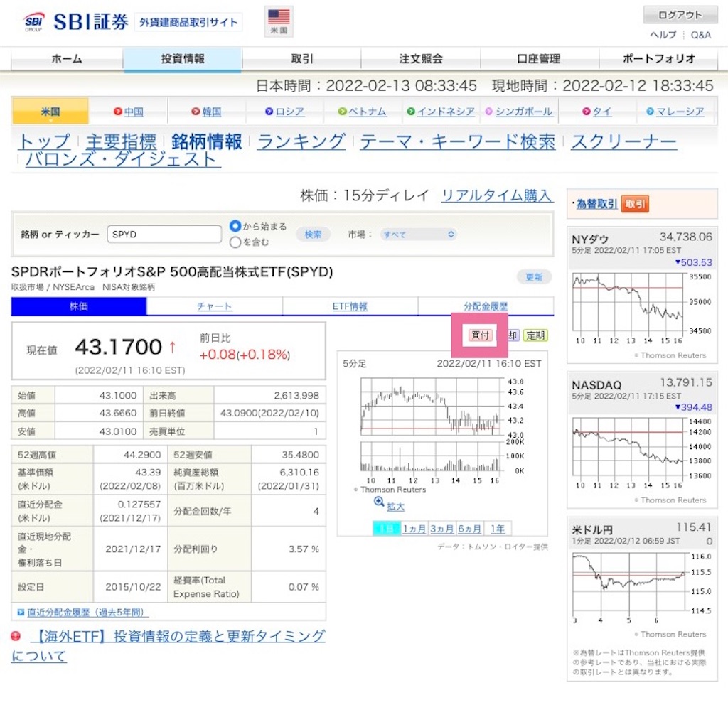Open テーマ・キーワード検索 link
Viewport: 728px width, 705px height.
457,141
